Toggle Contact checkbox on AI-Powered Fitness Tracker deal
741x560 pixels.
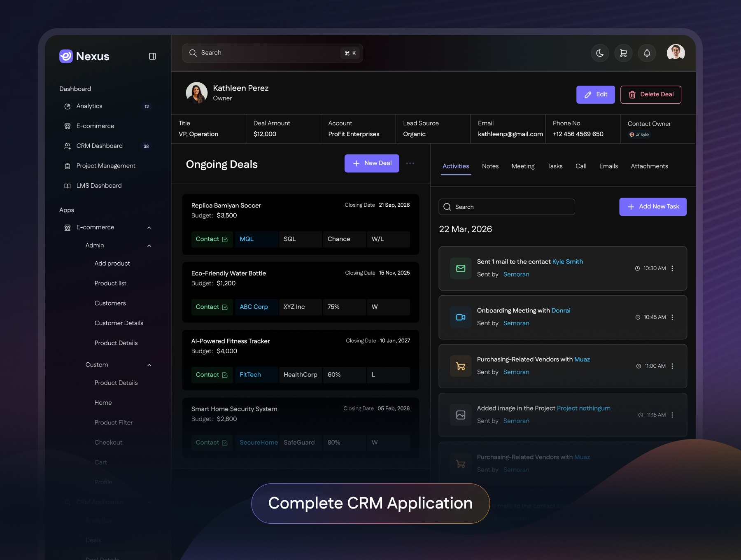(225, 375)
